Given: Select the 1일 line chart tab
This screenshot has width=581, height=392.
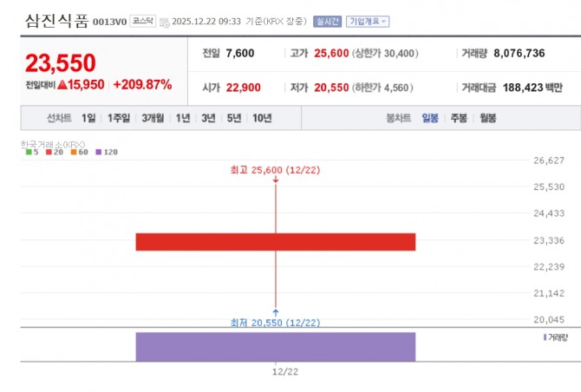Looking at the screenshot, I should click(x=88, y=118).
